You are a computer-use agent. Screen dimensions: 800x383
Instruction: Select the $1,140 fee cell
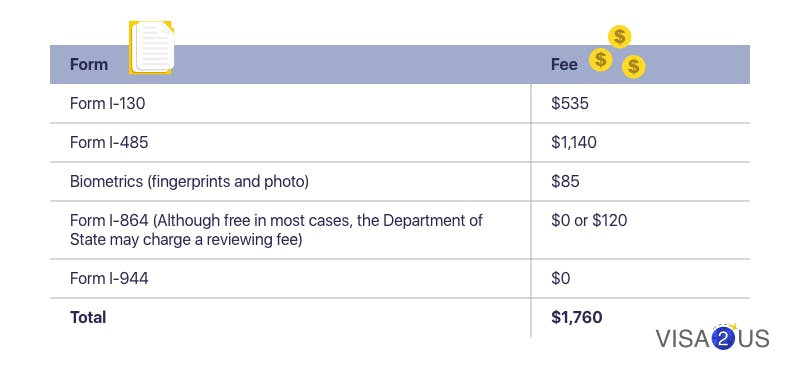(574, 142)
